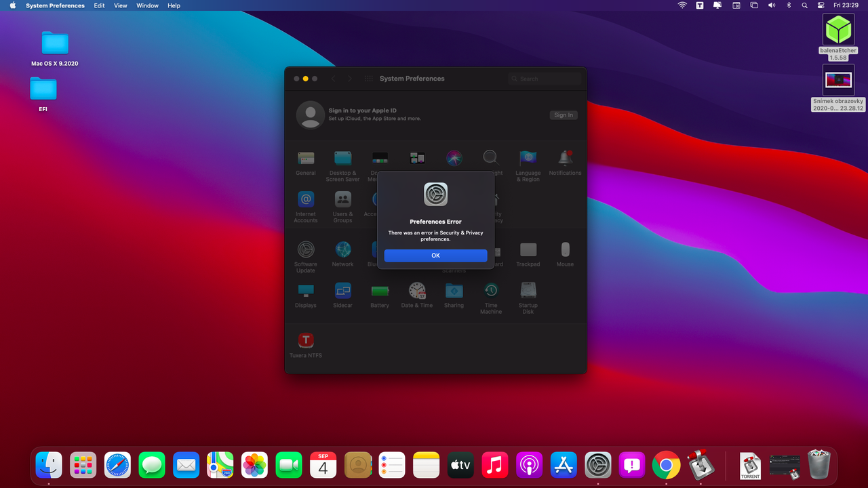Open the Edit menu
This screenshot has width=868, height=488.
(99, 5)
